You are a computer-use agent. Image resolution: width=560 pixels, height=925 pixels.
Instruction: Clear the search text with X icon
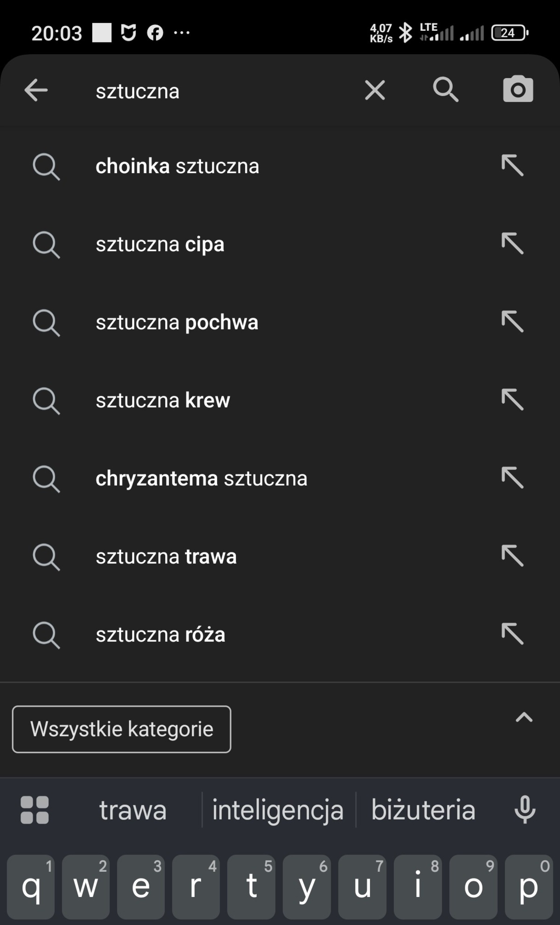(375, 90)
